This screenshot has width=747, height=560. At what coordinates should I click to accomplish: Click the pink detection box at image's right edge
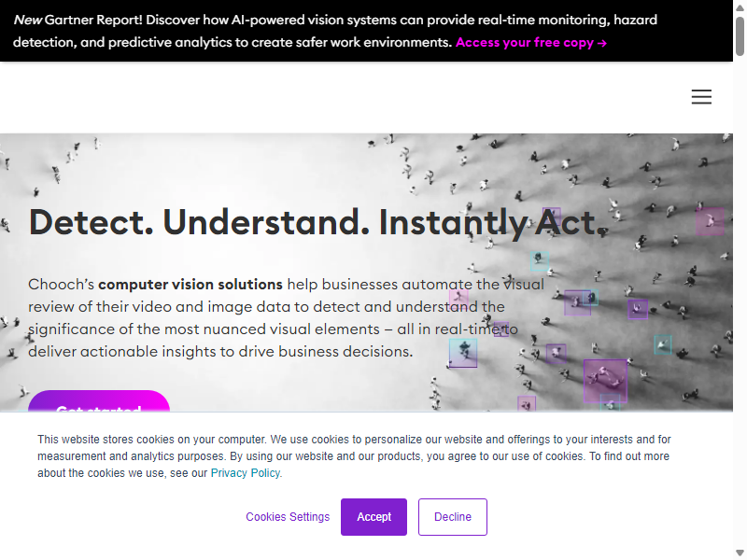(x=710, y=221)
